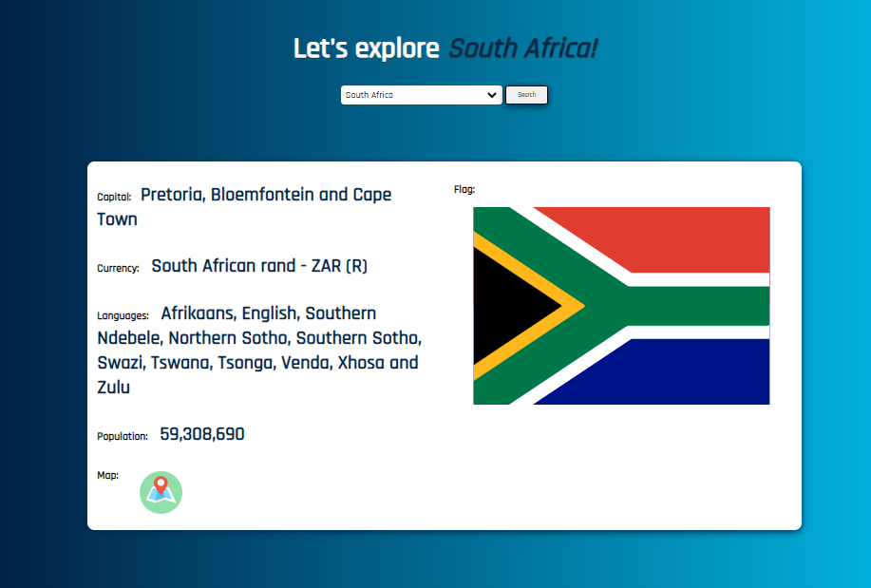Click the italic South Africa! title text
Viewport: 871px width, 588px height.
pos(521,47)
